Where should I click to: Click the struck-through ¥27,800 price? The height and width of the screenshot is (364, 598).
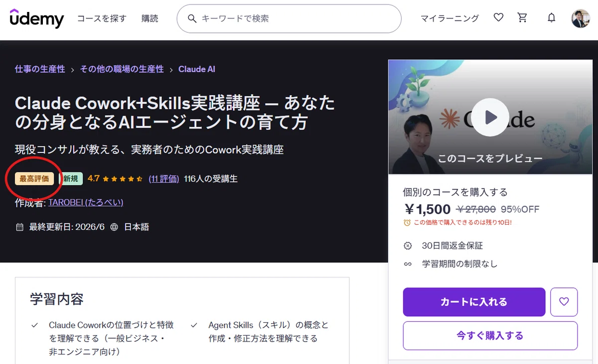coord(476,209)
